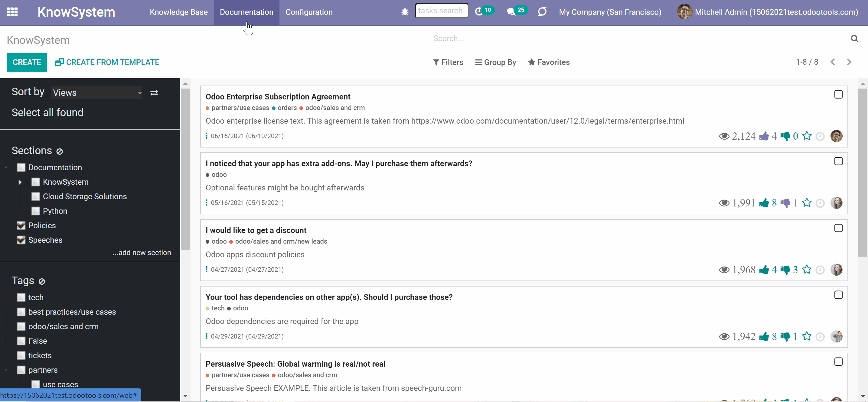Screen dimensions: 868x402
Task: Open the Knowledge Base menu
Action: coord(178,12)
